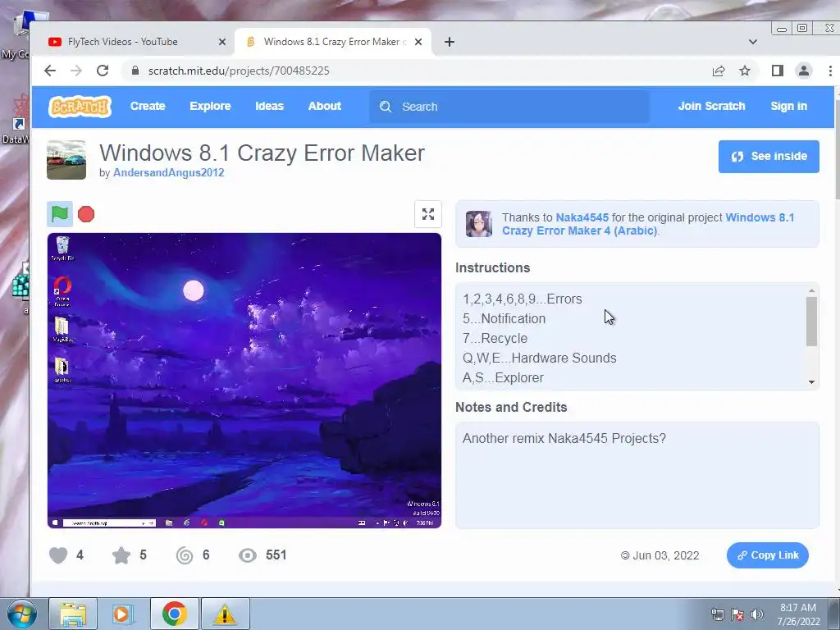Click the network tray icon
This screenshot has height=630, width=840.
pos(717,614)
